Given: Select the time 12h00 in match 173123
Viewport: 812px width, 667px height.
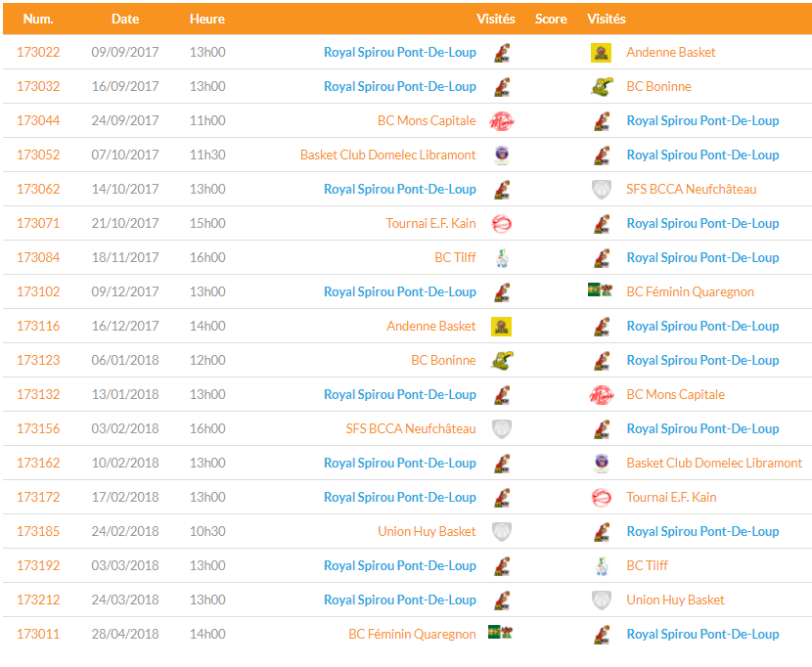Looking at the screenshot, I should coord(207,360).
